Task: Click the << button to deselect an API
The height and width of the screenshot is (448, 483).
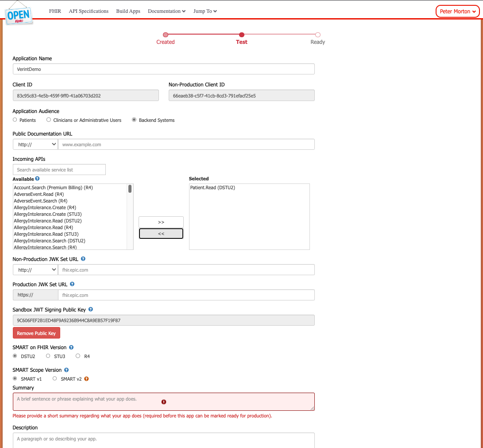Action: click(x=161, y=233)
